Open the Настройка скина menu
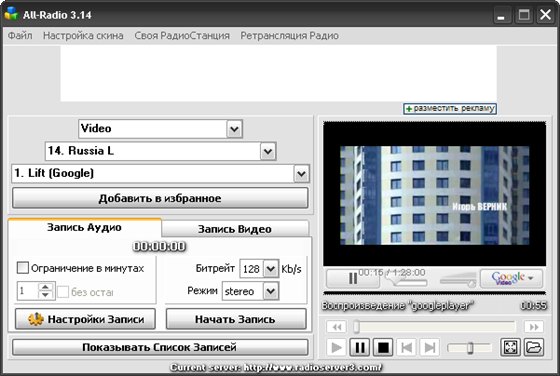Viewport: 560px width, 376px height. pos(83,36)
